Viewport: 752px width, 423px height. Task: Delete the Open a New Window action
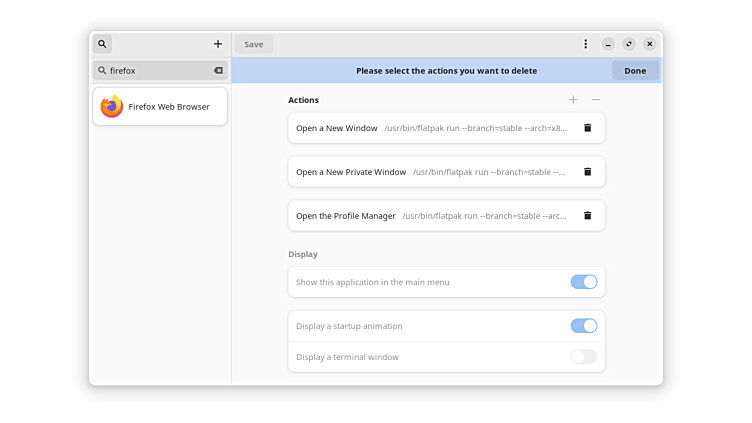[588, 128]
